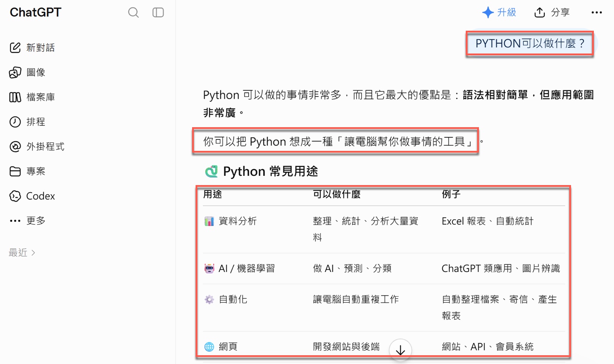Screen dimensions: 614x364
Task: Click the cell 整理、統計、分析大量資料
Action: (x=366, y=229)
